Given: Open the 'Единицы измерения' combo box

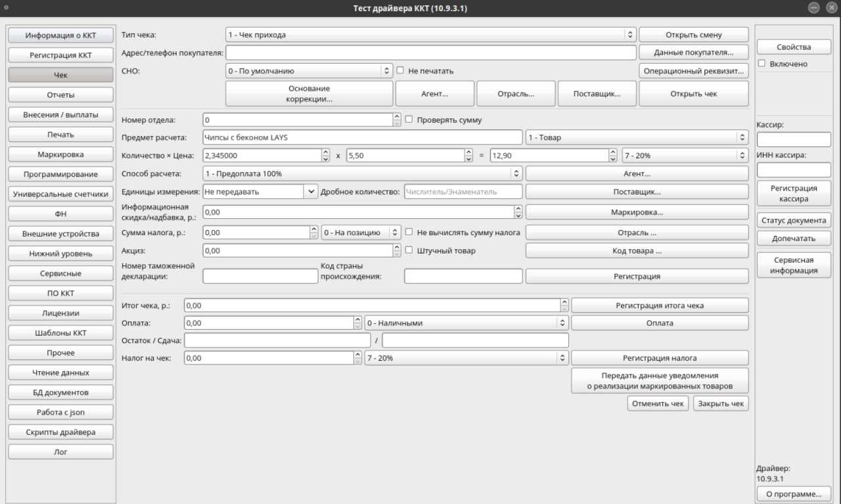Looking at the screenshot, I should 260,192.
